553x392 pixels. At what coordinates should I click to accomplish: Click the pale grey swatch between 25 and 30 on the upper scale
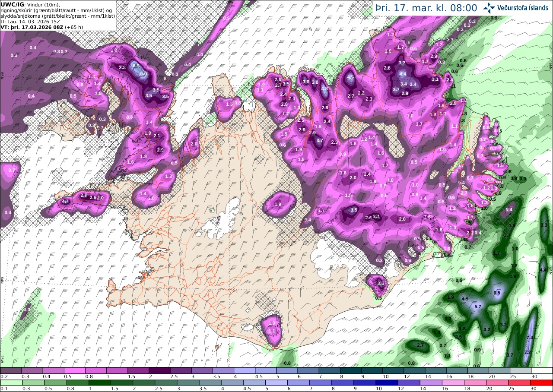pyautogui.click(x=521, y=370)
